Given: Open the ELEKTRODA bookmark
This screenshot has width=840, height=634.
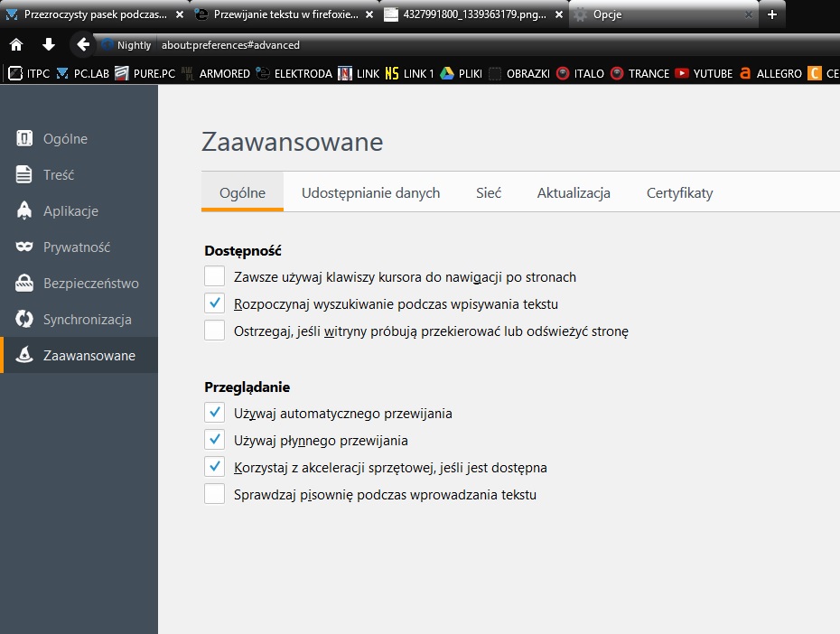Looking at the screenshot, I should [294, 73].
